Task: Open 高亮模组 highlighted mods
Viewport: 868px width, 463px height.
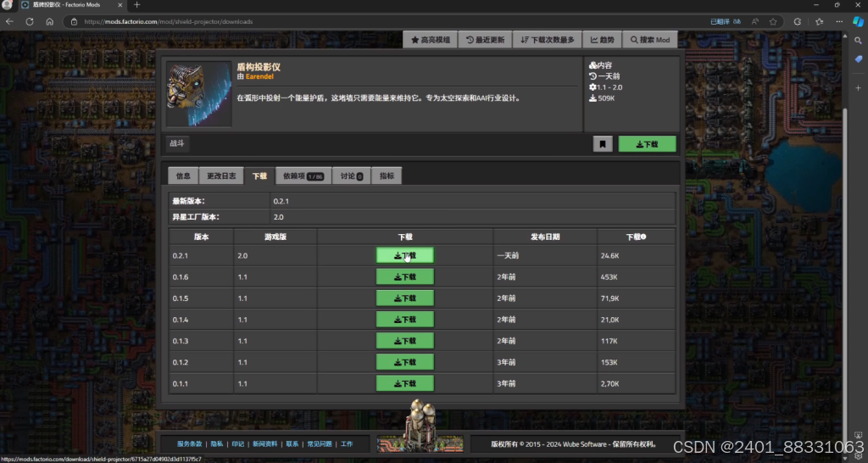Action: click(x=430, y=40)
